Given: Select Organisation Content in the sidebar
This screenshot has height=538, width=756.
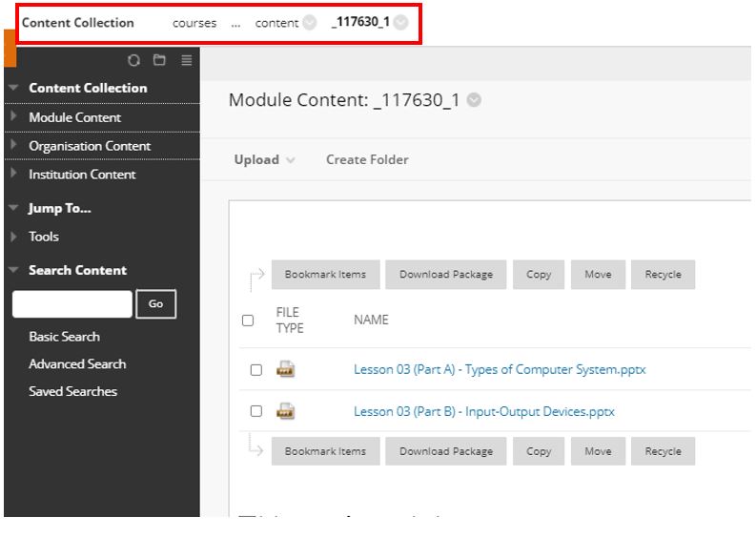Looking at the screenshot, I should coord(90,146).
